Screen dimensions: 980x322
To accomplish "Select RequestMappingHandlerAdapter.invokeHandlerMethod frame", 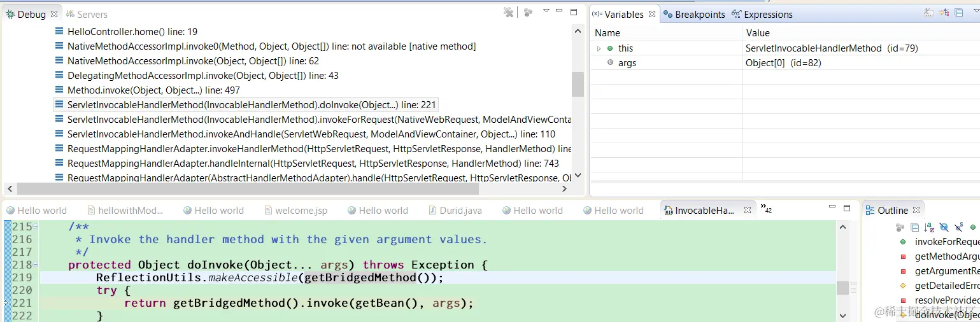I will click(x=313, y=149).
